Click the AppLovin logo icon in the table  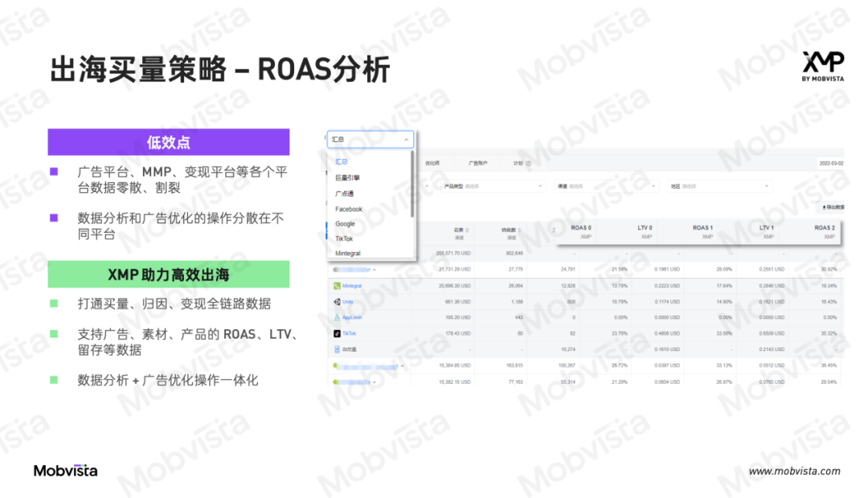(337, 317)
